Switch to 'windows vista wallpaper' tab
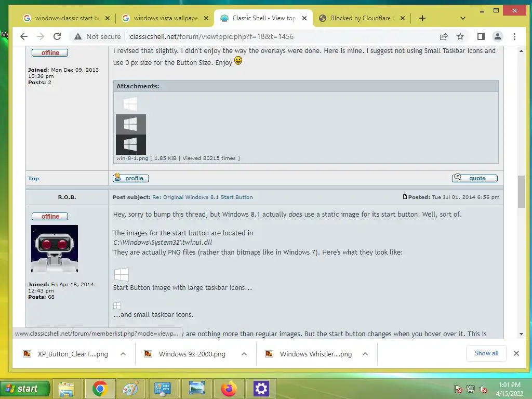Viewport: 532px width, 399px height. (165, 18)
